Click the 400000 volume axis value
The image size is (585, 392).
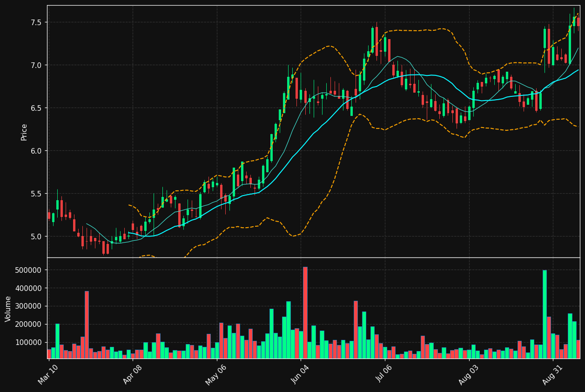[29, 288]
